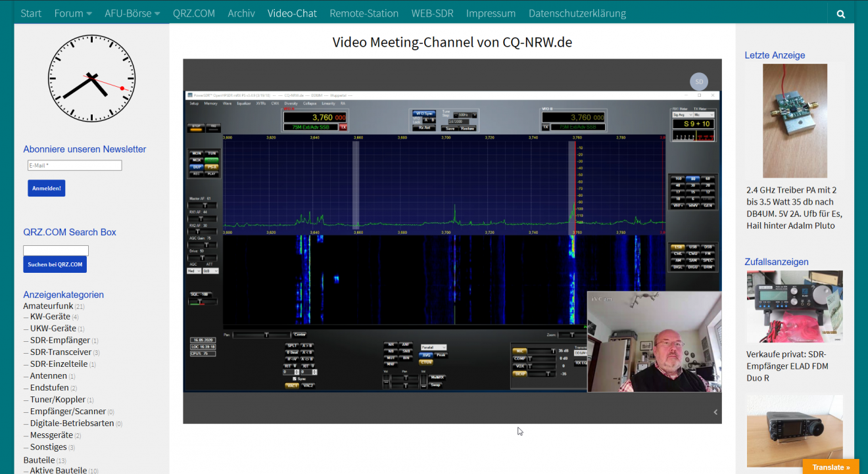Toggle the AVG display averaging button

(426, 355)
